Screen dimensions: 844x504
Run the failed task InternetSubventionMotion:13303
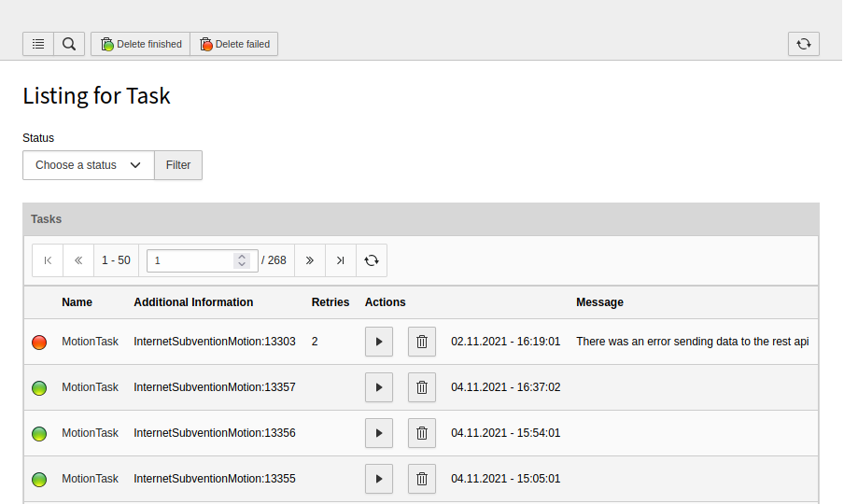(x=378, y=342)
